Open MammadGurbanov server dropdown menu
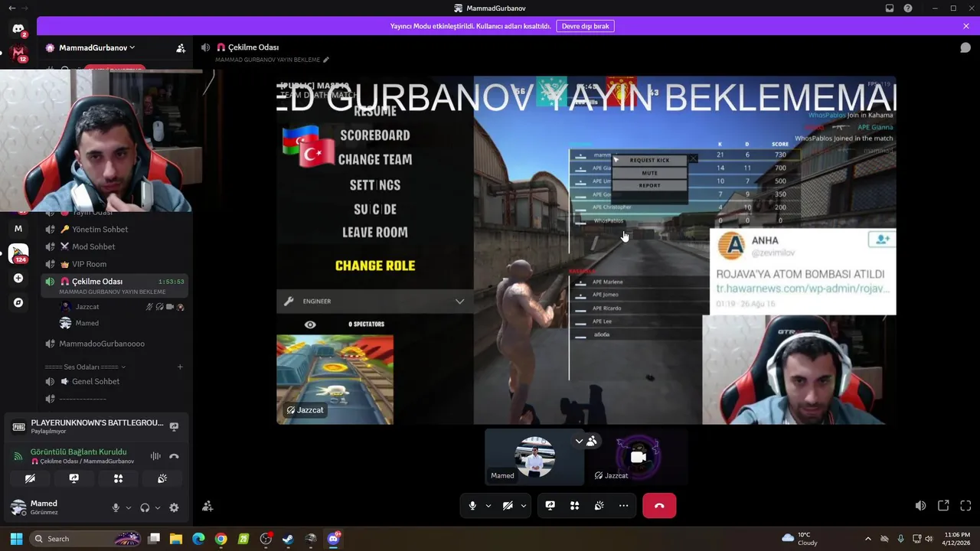 click(96, 47)
